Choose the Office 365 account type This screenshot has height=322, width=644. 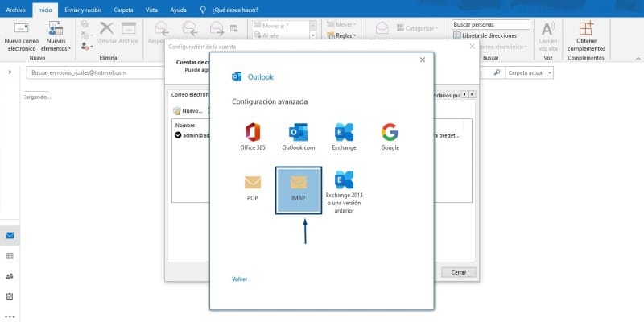pos(253,137)
